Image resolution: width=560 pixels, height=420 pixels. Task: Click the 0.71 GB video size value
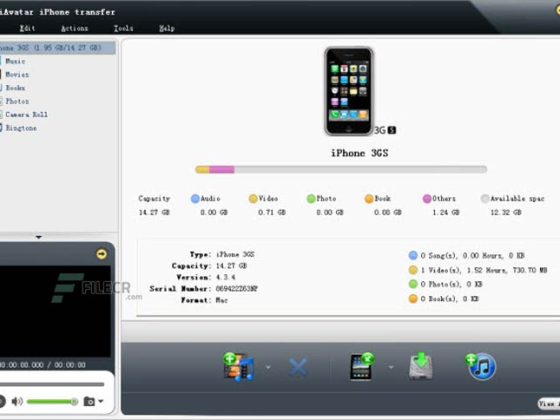click(272, 212)
